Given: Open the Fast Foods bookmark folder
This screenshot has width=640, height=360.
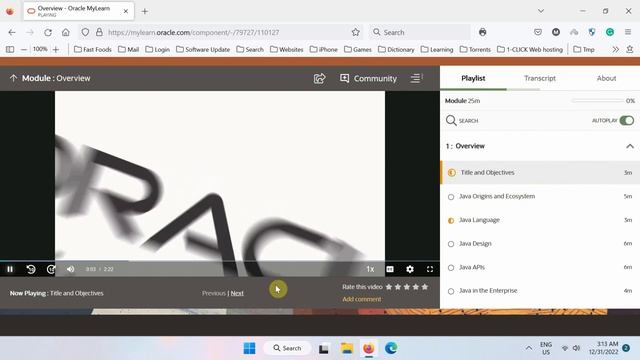Looking at the screenshot, I should tap(93, 49).
